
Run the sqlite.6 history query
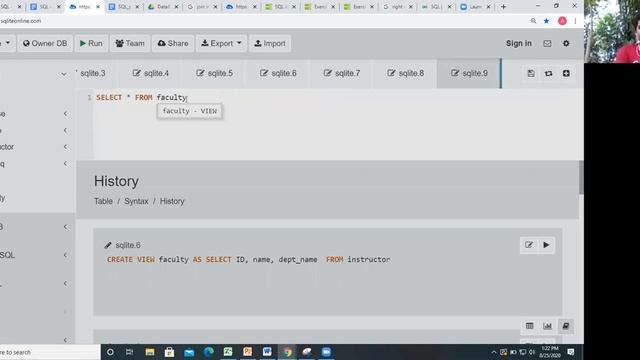coord(546,245)
